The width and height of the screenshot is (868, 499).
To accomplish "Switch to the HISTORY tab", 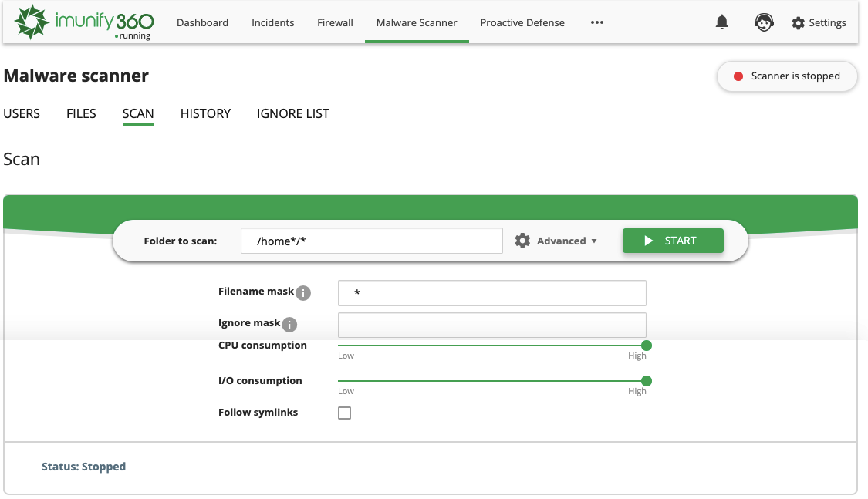I will (x=205, y=113).
